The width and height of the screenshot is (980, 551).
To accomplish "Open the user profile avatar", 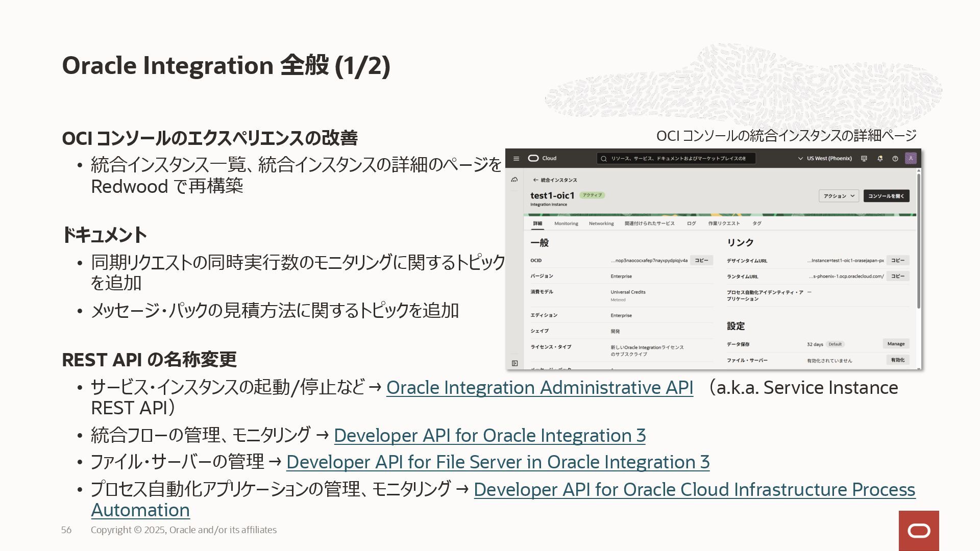I will pos(911,158).
